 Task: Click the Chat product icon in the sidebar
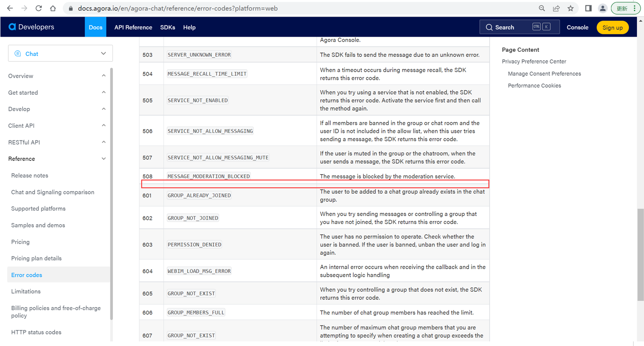click(17, 53)
